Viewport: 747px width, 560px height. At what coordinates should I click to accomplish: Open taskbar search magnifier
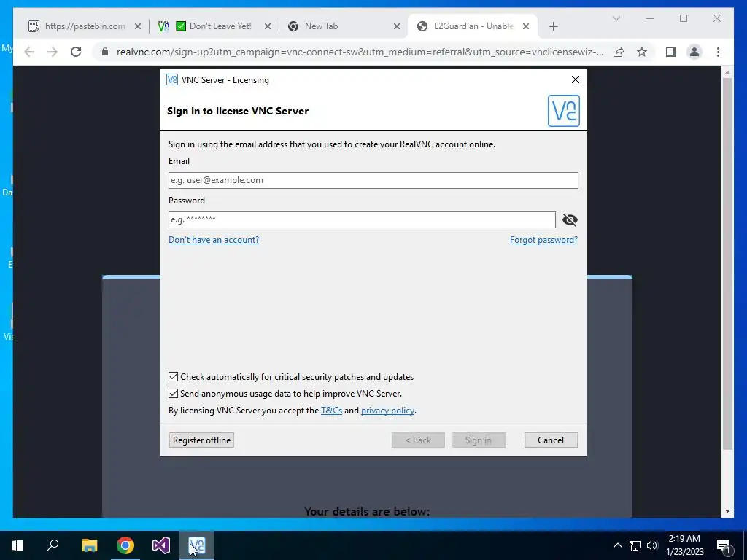(53, 545)
